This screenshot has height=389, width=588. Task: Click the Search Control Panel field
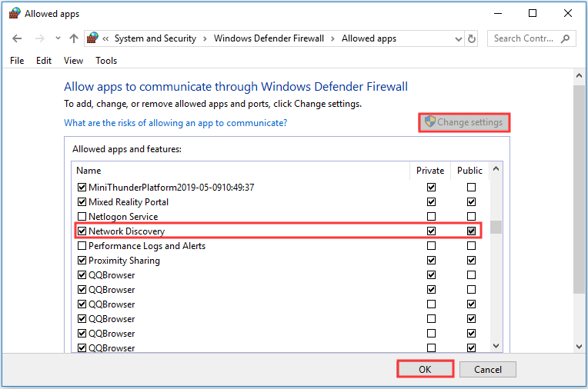pos(531,38)
